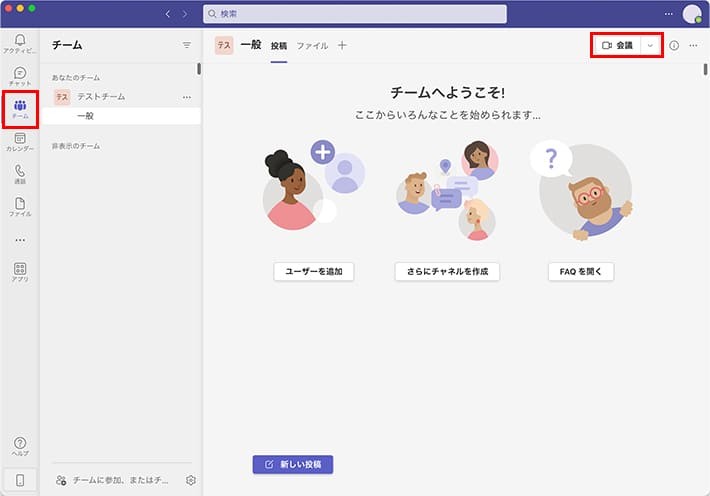This screenshot has width=710, height=496.
Task: Go back with the left arrow
Action: pyautogui.click(x=168, y=14)
